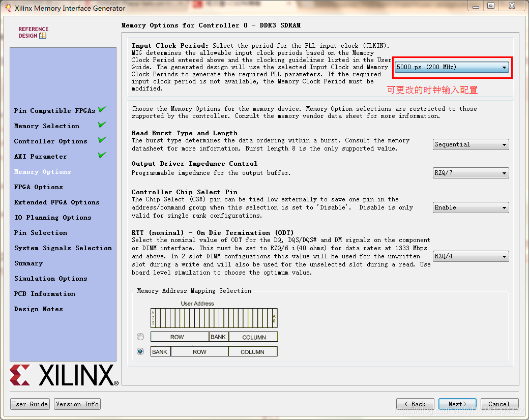Screen dimensions: 529x420
Task: Go to Pin Compatible FPGAs step
Action: coord(54,111)
